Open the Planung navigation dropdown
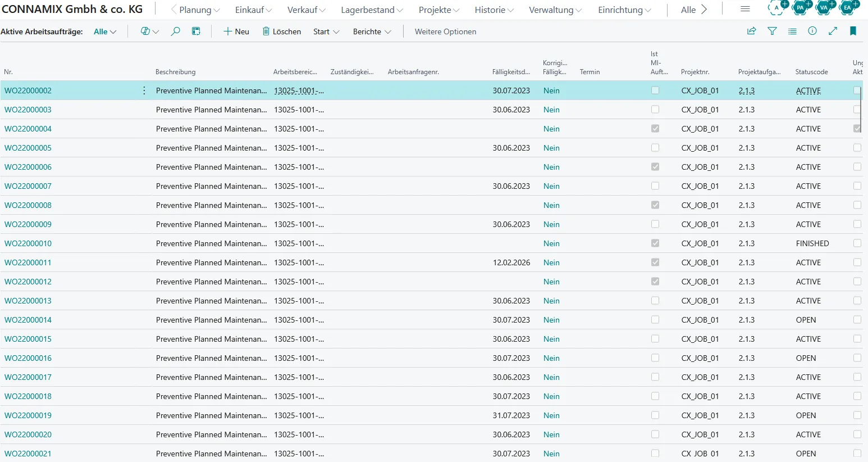 click(199, 10)
